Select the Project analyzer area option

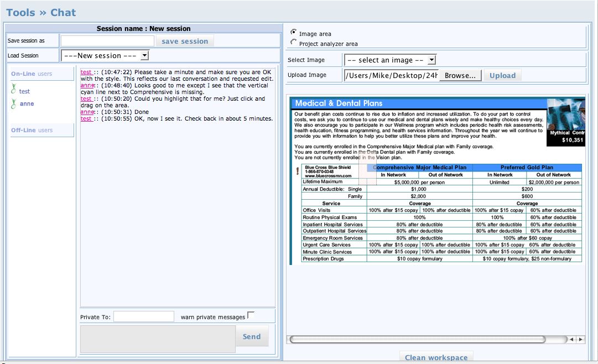coord(293,42)
